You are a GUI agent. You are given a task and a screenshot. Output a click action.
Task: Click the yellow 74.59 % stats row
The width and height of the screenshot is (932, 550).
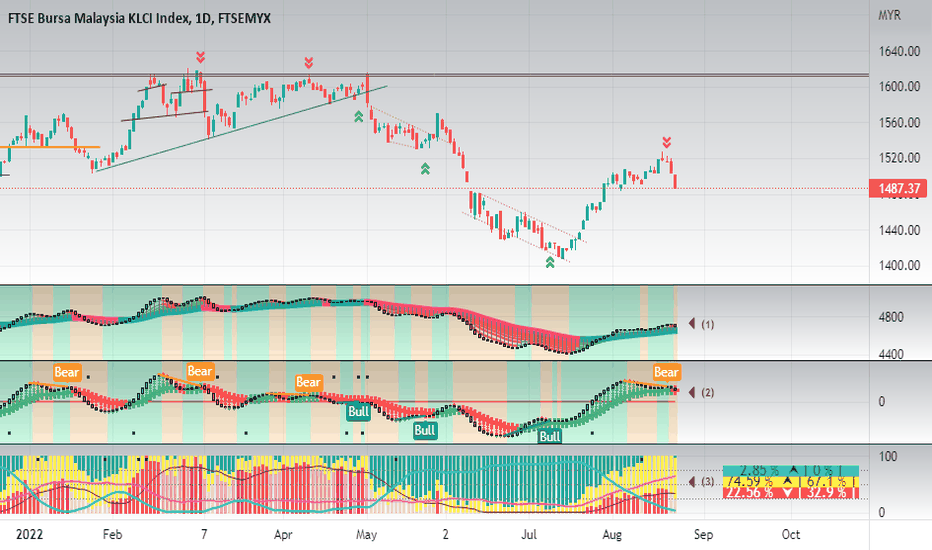[791, 481]
